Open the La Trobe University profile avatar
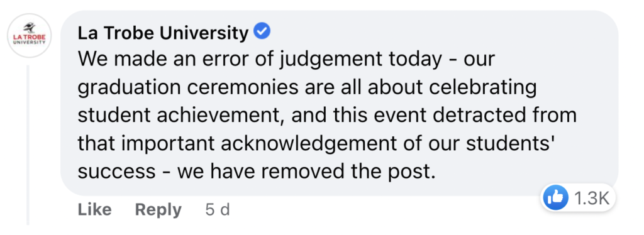Screen dimensions: 644x235 pyautogui.click(x=29, y=35)
